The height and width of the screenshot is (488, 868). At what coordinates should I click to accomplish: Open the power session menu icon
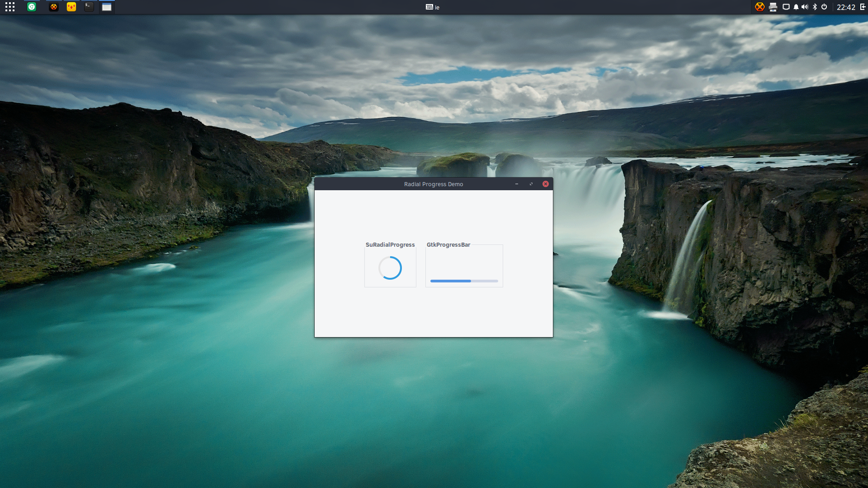coord(824,7)
